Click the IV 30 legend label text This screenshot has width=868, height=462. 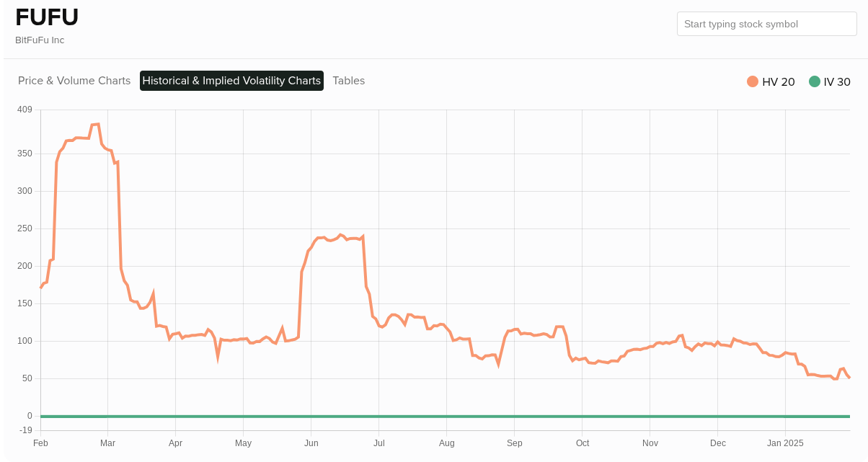(838, 82)
